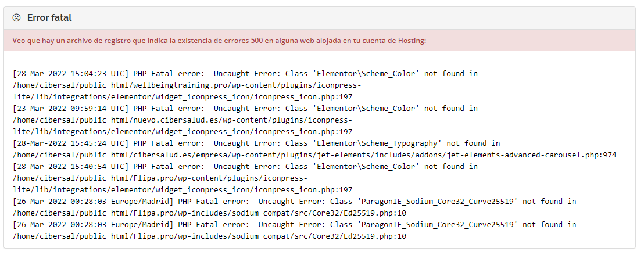Click the 23-Mar-2022 09:59:14 UTC timestamp
This screenshot has width=644, height=255.
[71, 109]
